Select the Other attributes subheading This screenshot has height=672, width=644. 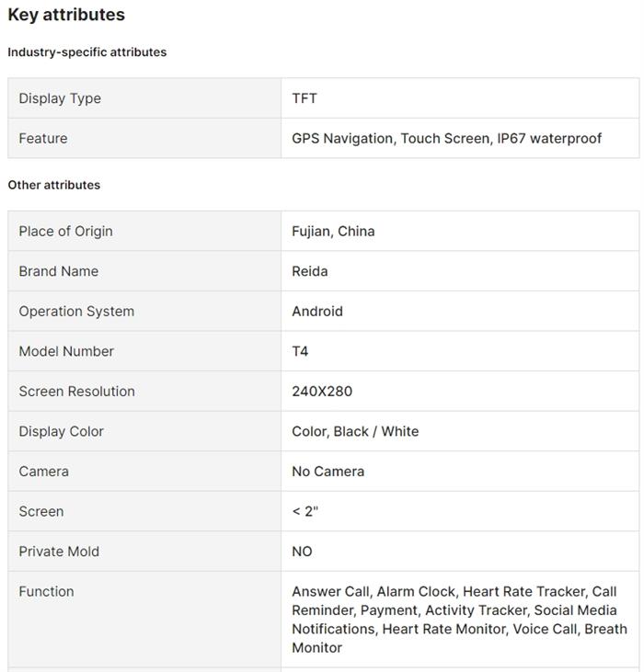[54, 185]
